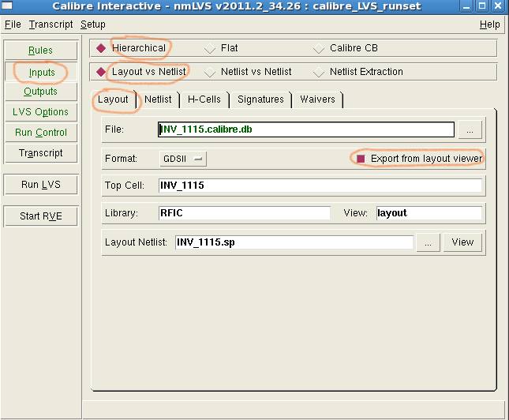Focus the Layout Netlist field INV_1115.sp
The height and width of the screenshot is (420, 509).
point(294,242)
